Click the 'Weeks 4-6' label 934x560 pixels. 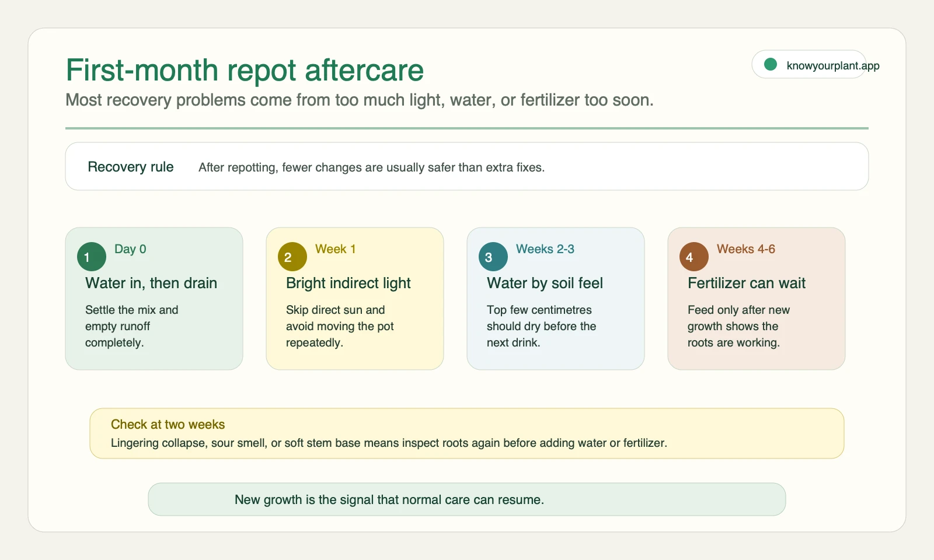point(746,249)
